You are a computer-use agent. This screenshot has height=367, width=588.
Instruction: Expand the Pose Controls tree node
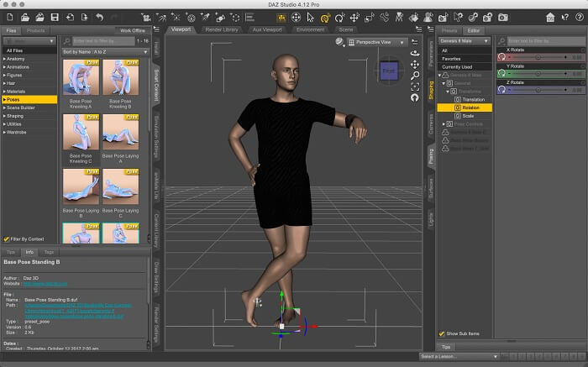click(x=444, y=124)
